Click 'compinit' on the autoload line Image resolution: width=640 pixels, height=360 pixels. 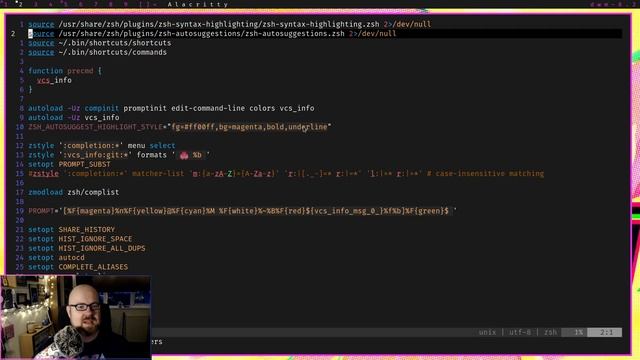tap(102, 108)
